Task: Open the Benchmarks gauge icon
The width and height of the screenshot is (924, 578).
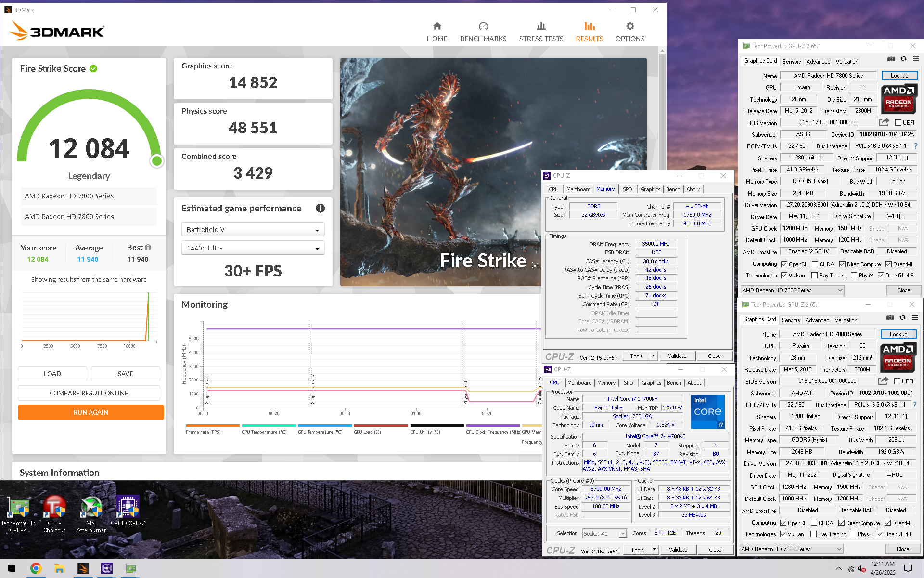Action: tap(483, 26)
